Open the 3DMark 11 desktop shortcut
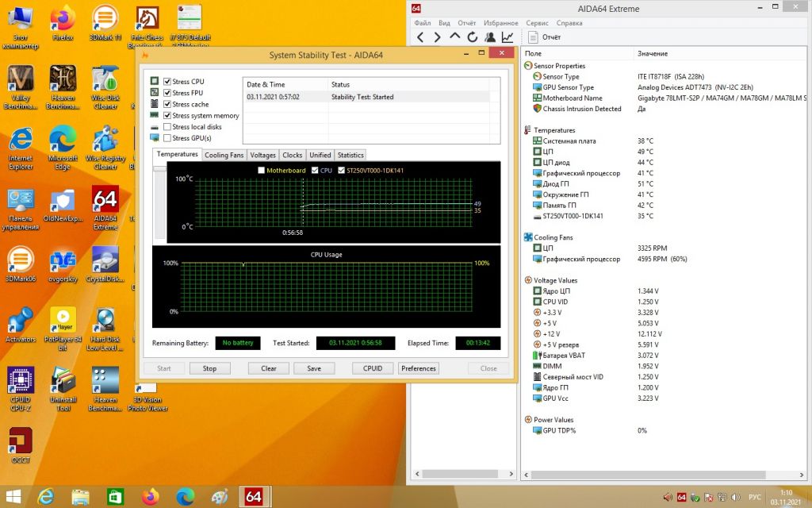This screenshot has height=508, width=812. 105,23
